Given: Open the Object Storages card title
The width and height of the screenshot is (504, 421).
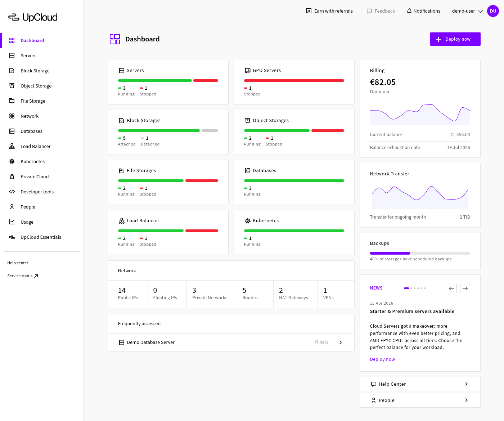Looking at the screenshot, I should (271, 121).
